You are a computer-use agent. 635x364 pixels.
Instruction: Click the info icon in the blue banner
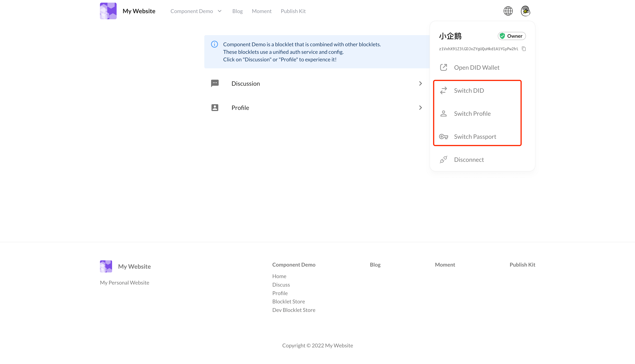215,44
